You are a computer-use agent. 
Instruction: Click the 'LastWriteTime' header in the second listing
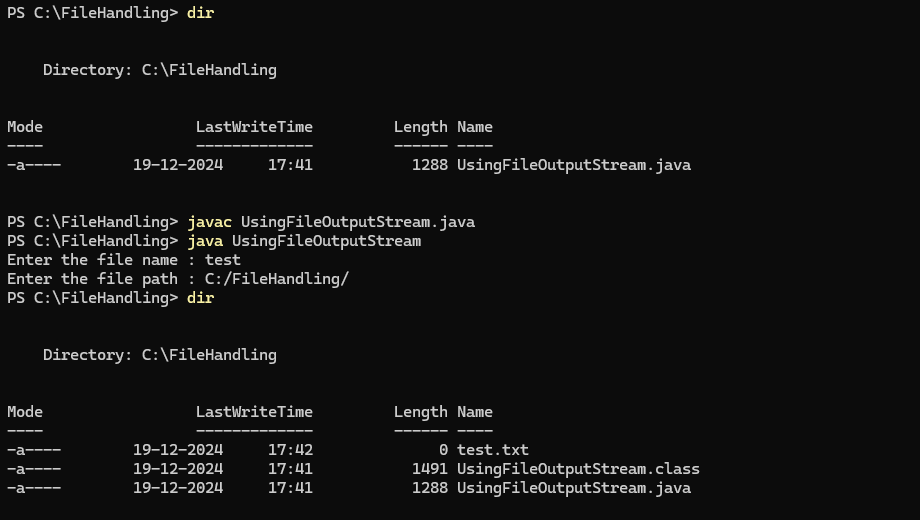tap(254, 412)
